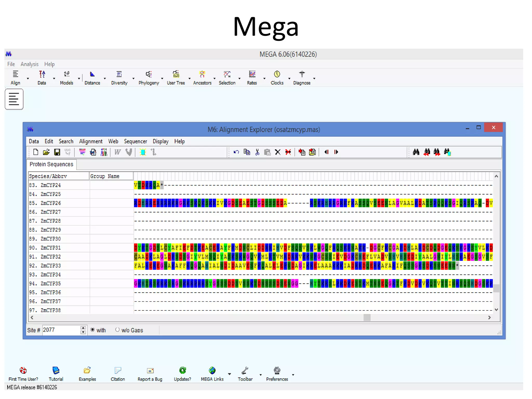This screenshot has width=532, height=399.
Task: Click the horizontal scrollbar thumb
Action: pos(367,317)
